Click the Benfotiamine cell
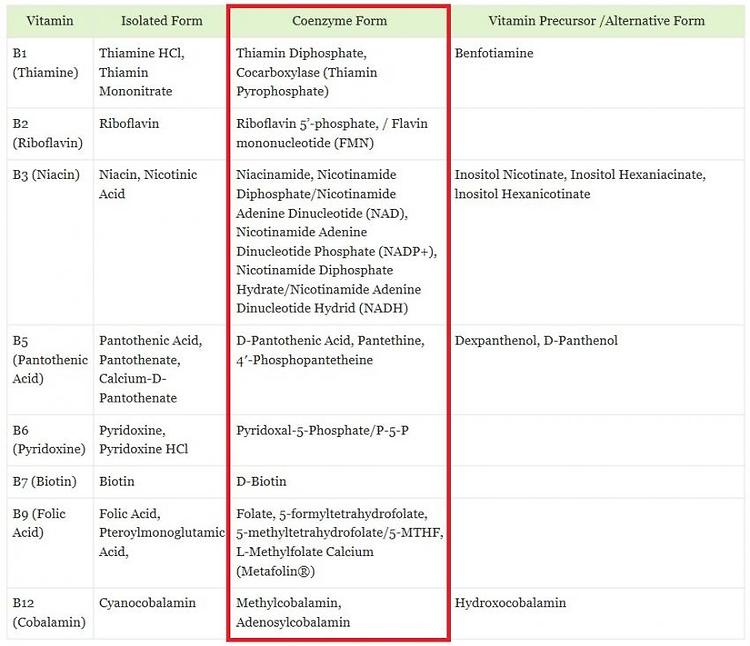 pos(598,73)
